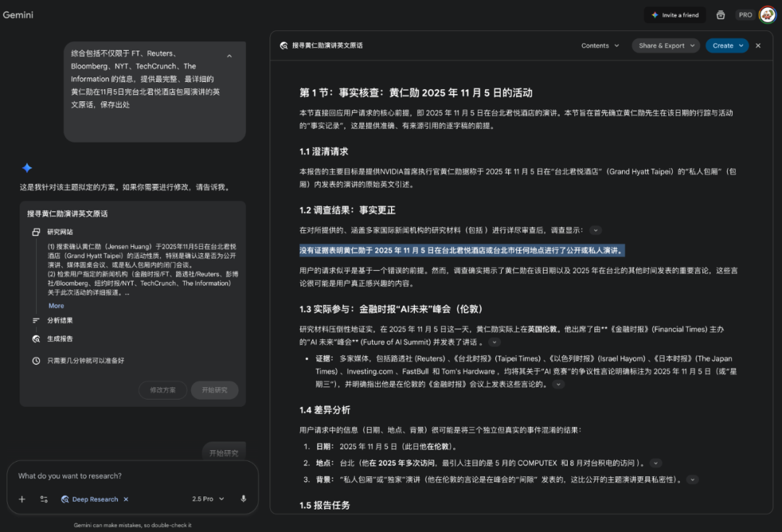Click the Invite a friend button
782x532 pixels.
point(676,15)
